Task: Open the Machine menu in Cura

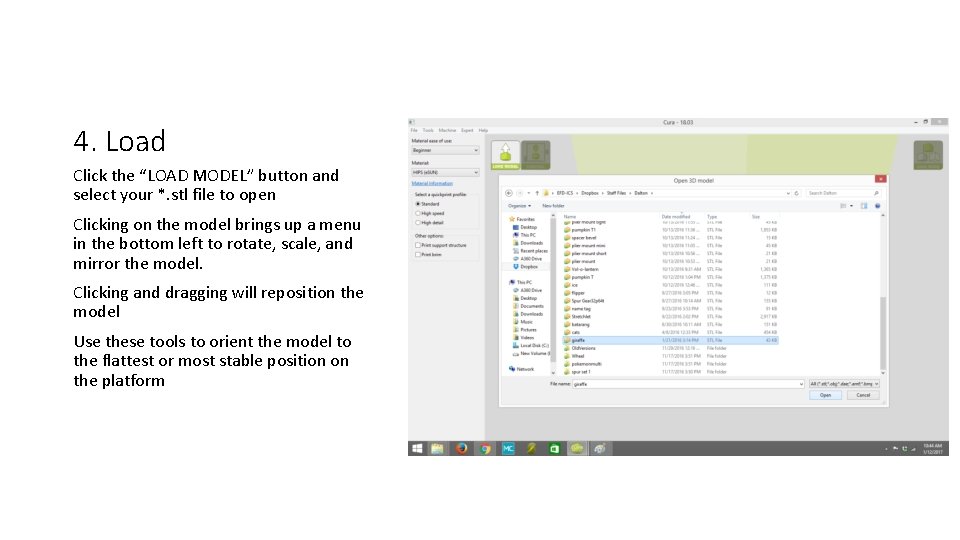Action: [x=447, y=130]
